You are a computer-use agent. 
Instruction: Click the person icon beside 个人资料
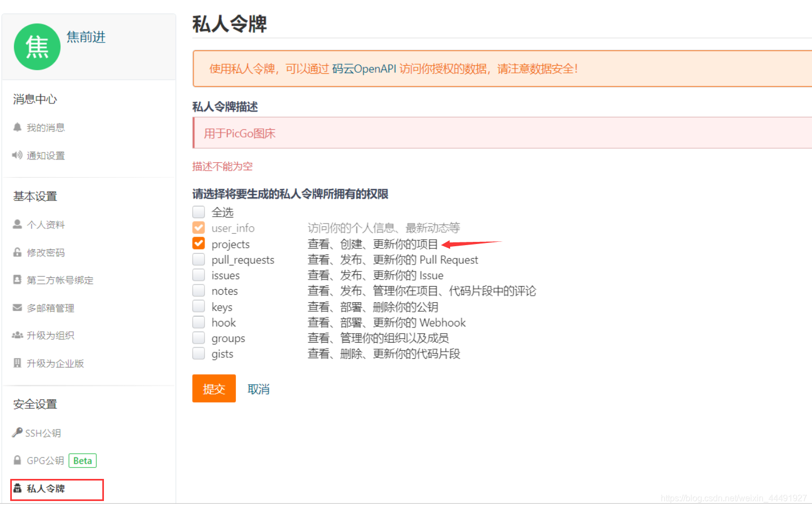point(17,224)
